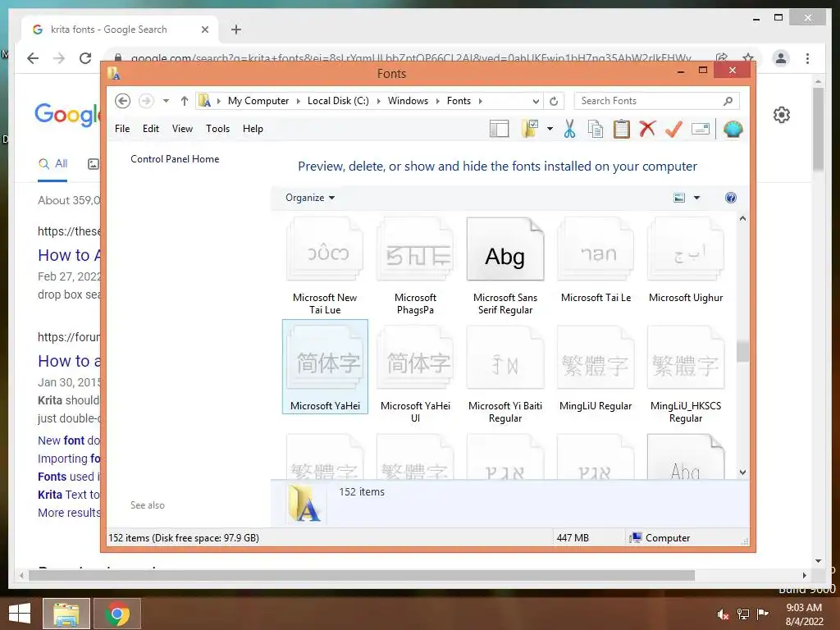Viewport: 840px width, 630px height.
Task: Select the Microsoft Uighur font
Action: pos(686,260)
